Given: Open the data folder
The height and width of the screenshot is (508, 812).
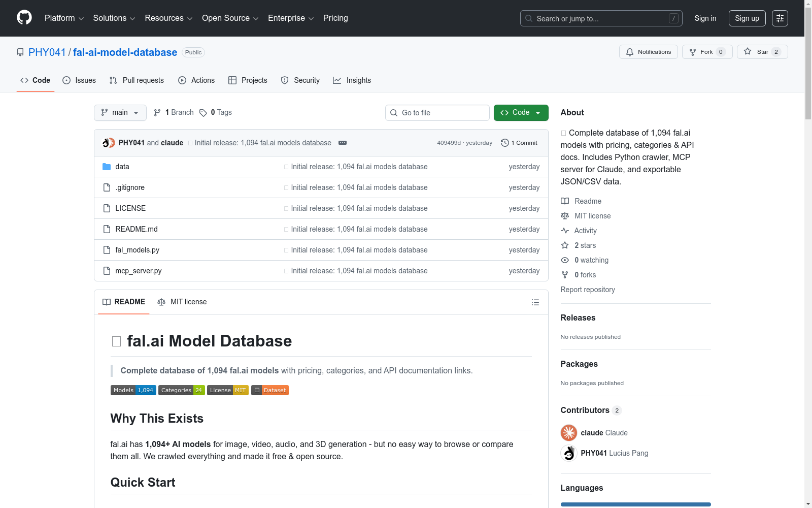Looking at the screenshot, I should [x=122, y=167].
